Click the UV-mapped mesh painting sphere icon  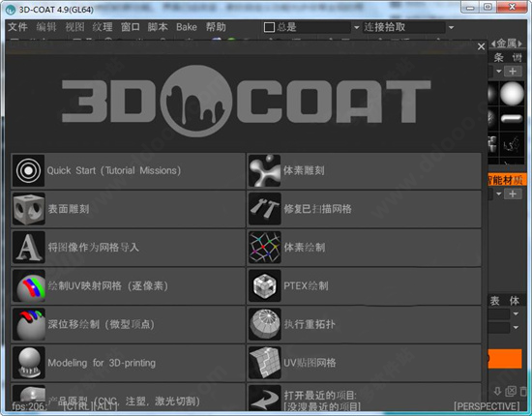pos(28,285)
